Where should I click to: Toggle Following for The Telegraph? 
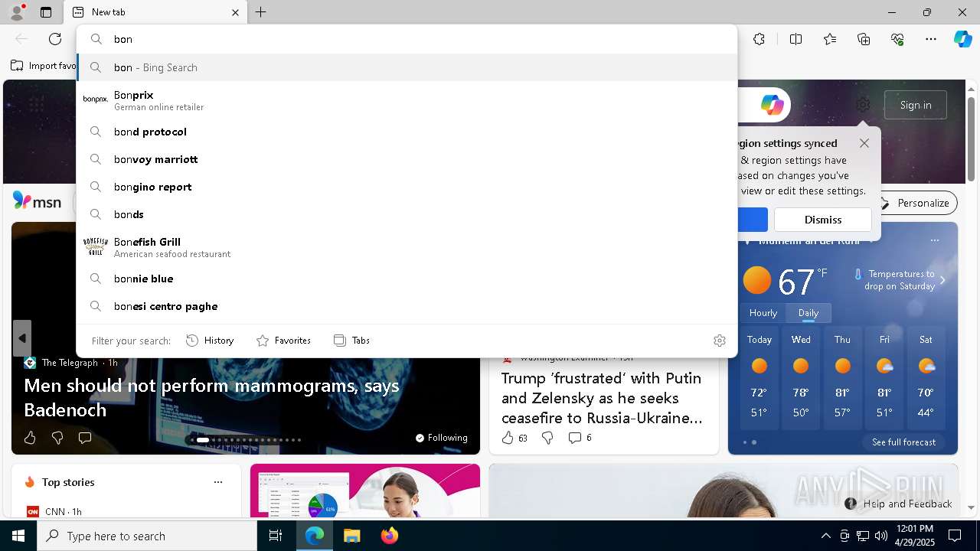tap(442, 438)
